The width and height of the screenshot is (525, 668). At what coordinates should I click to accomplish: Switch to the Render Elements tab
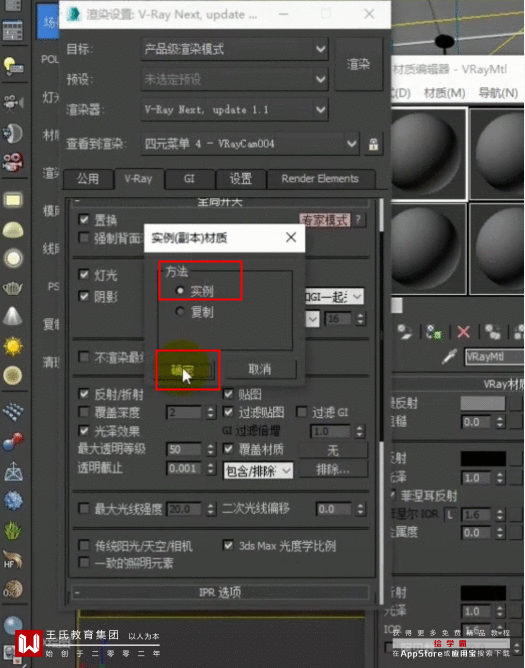coord(320,179)
